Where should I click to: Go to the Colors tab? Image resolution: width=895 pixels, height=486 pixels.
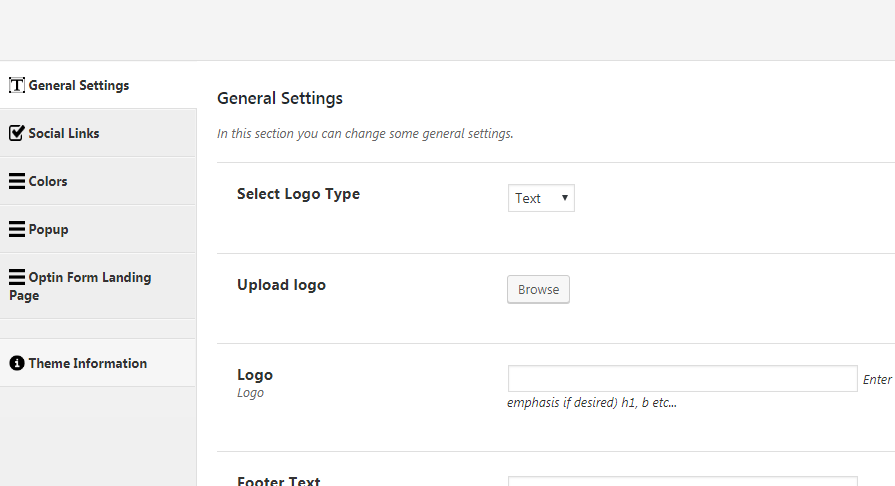pos(48,181)
